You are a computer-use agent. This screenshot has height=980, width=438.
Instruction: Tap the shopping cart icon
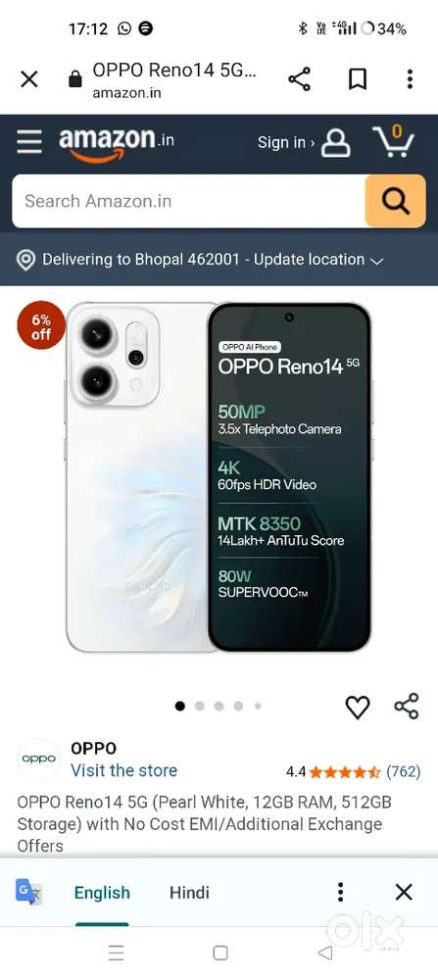click(x=394, y=141)
